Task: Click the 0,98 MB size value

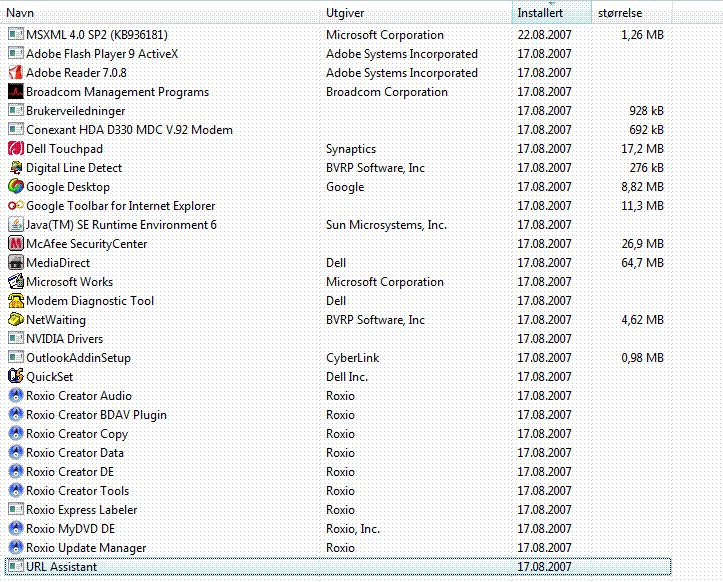Action: tap(642, 357)
